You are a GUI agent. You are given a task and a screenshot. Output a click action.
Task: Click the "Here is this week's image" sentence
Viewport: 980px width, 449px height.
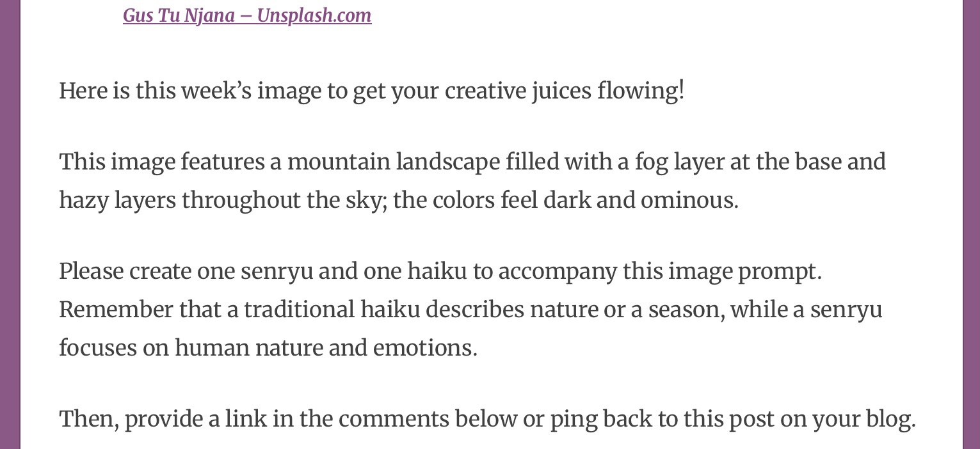pos(192,91)
